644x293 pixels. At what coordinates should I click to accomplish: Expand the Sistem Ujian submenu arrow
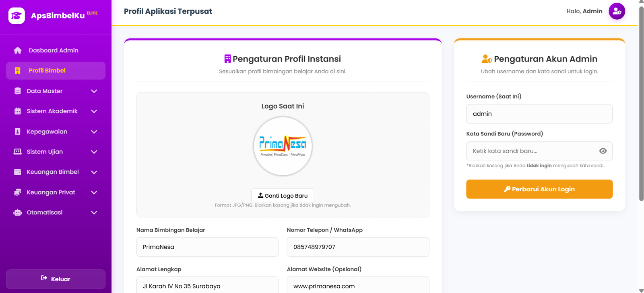94,152
